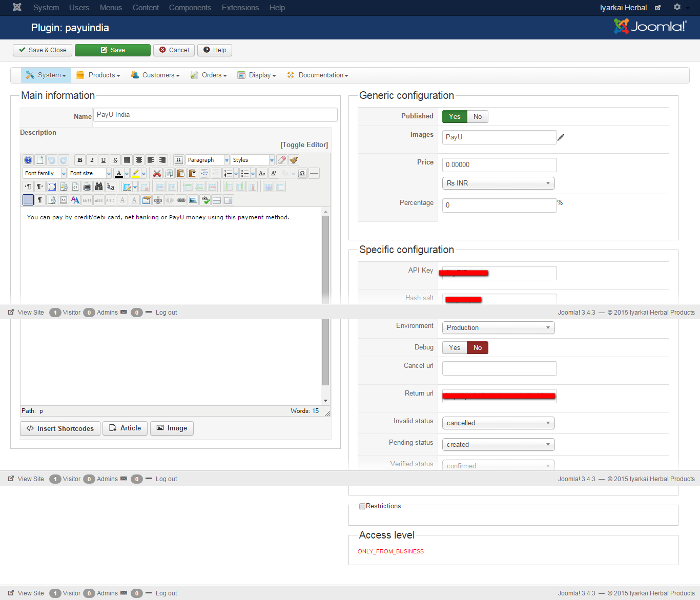The height and width of the screenshot is (600, 700).
Task: Click the spellcheck abc icon
Action: pyautogui.click(x=205, y=200)
